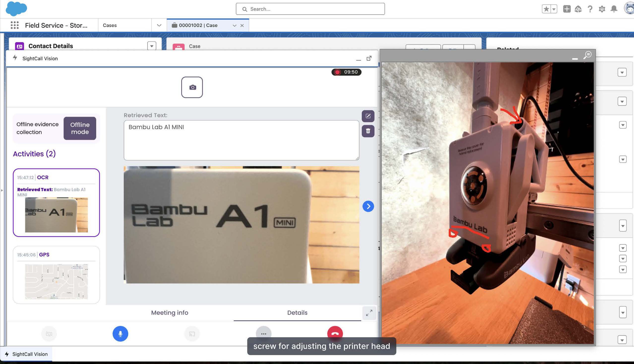Click the live printer video feed
Screen dimensions: 634x364
pos(487,203)
